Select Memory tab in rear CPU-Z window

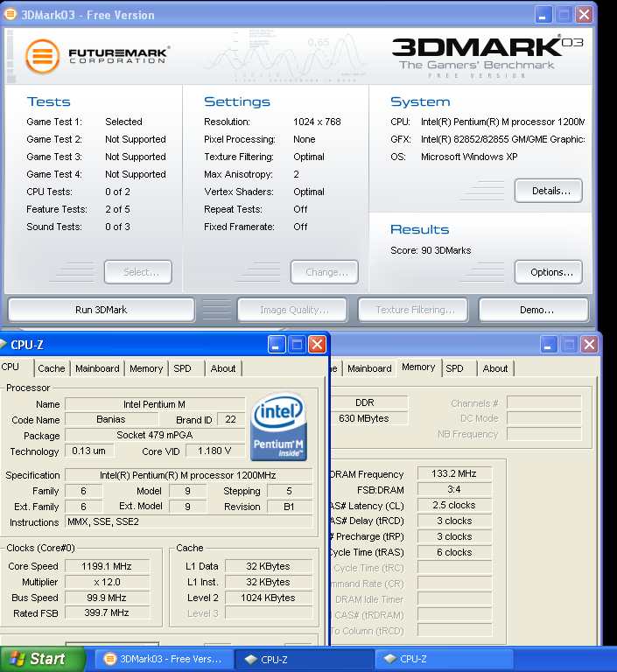(418, 367)
